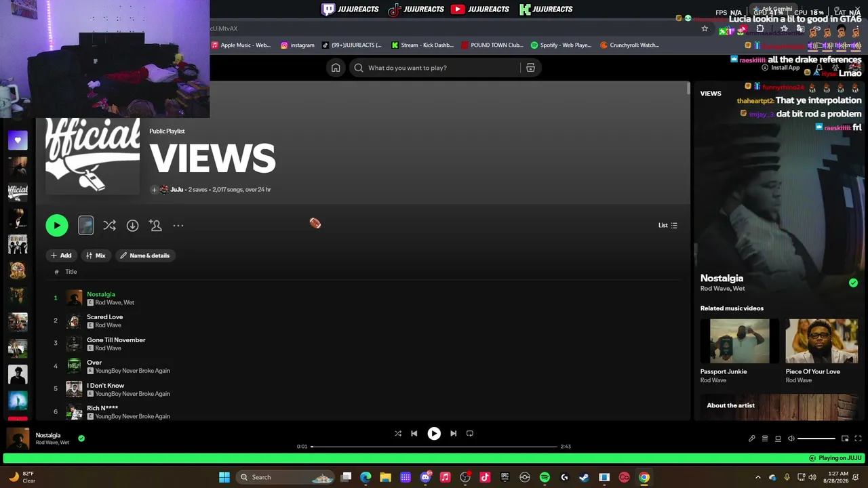
Task: Open the JuJu profile link
Action: tap(176, 190)
